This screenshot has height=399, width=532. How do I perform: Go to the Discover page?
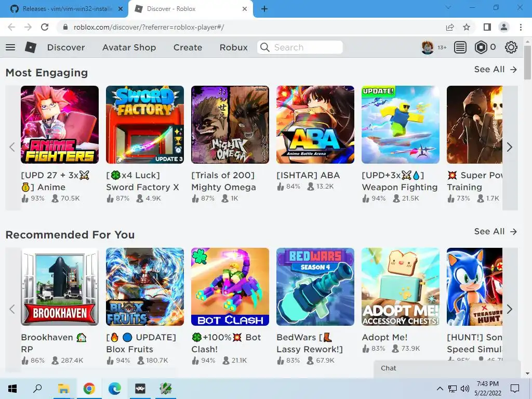click(66, 47)
